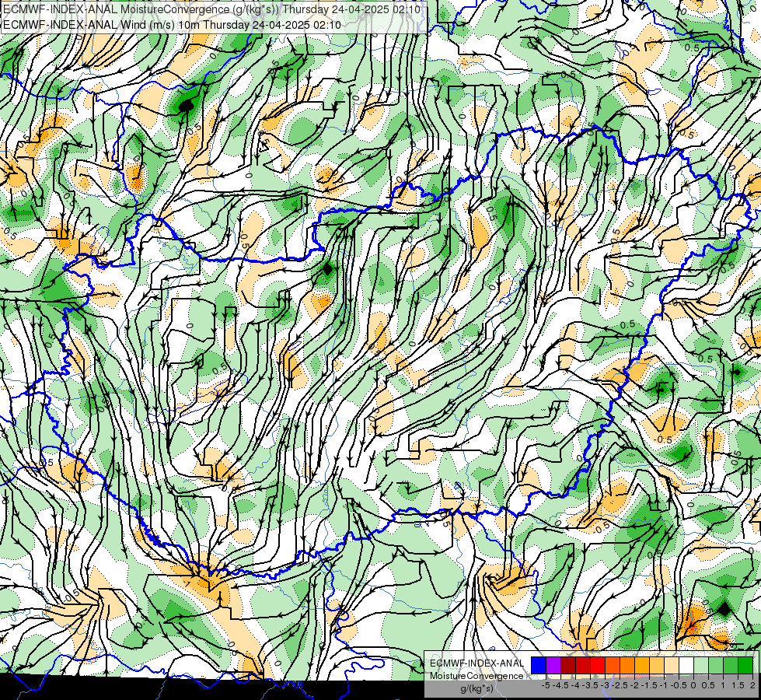
Task: Click the Wind (m/s) 10m title line
Action: [x=173, y=25]
